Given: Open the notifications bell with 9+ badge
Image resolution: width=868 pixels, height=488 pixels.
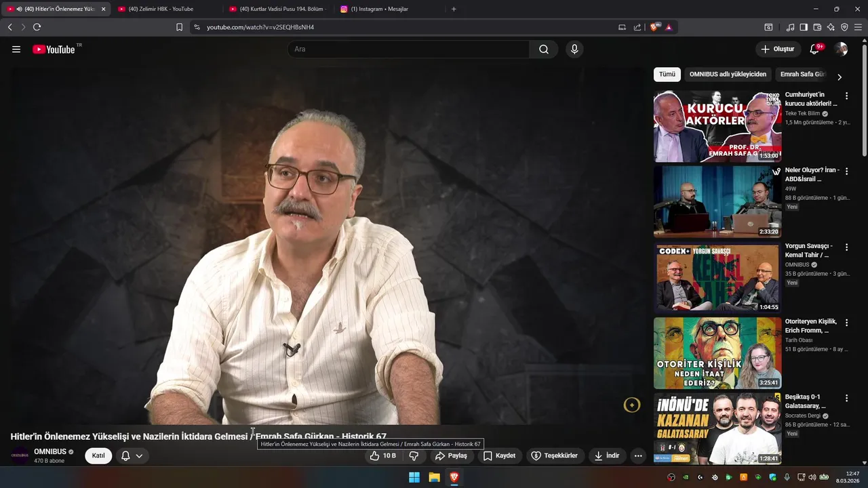Looking at the screenshot, I should [x=815, y=49].
